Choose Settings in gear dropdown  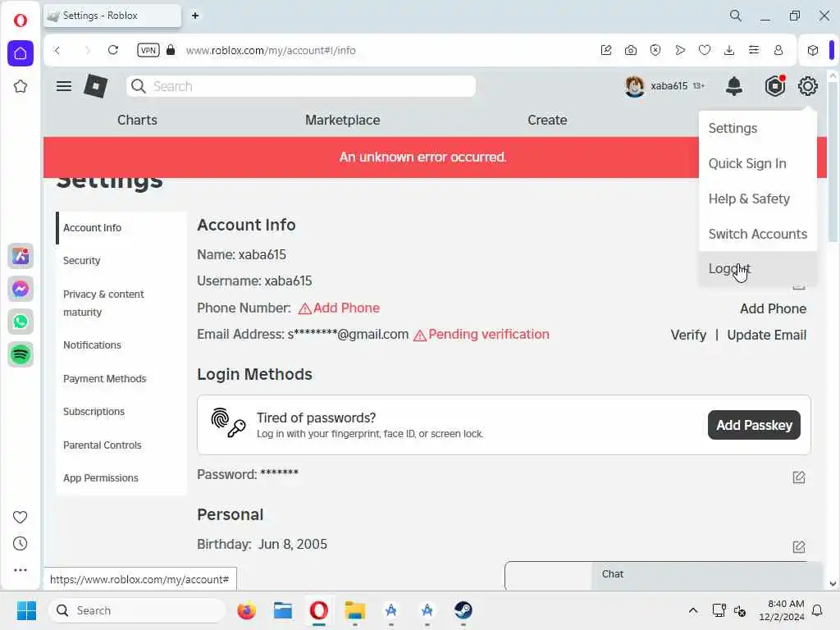tap(757, 129)
